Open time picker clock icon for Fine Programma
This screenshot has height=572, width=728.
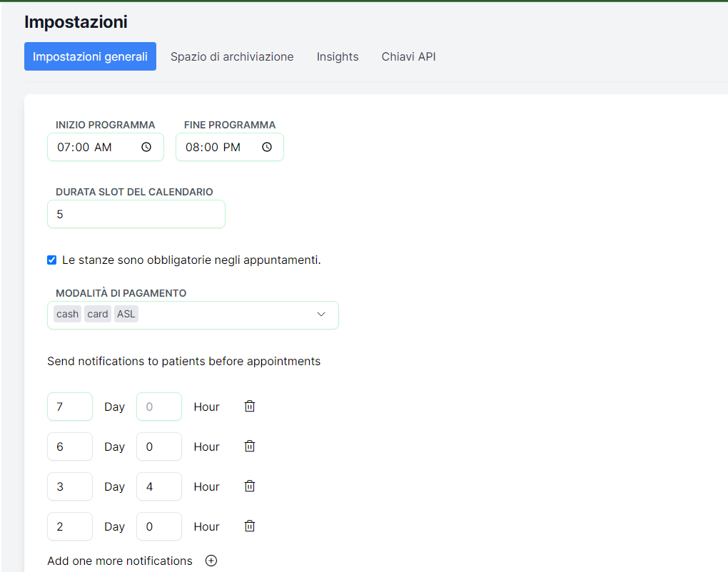tap(267, 147)
